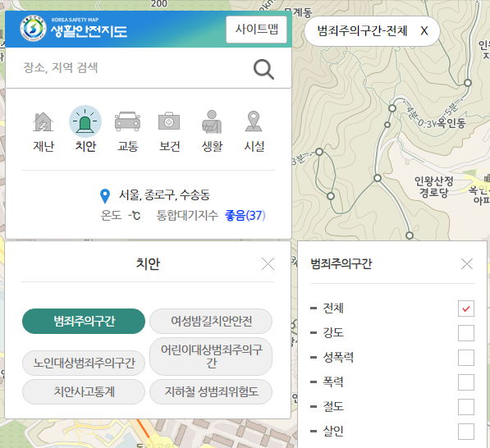Click the 생활안전지도 logo
This screenshot has height=448, width=490.
74,29
